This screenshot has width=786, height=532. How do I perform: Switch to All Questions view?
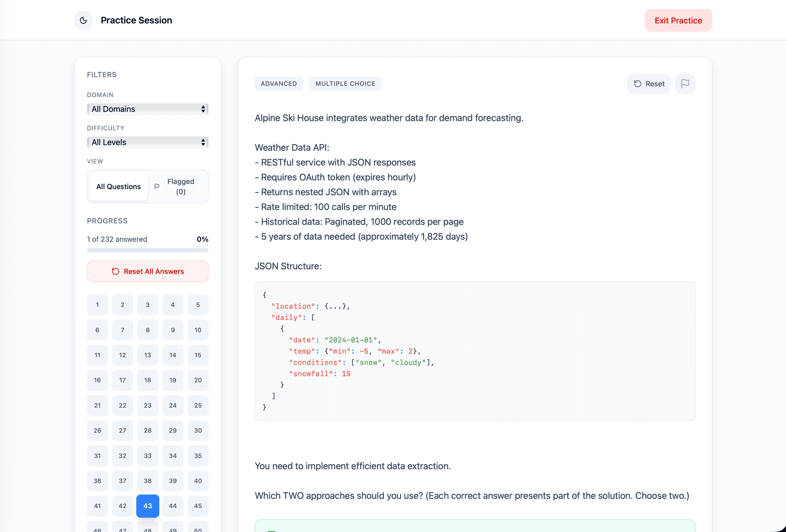click(118, 187)
